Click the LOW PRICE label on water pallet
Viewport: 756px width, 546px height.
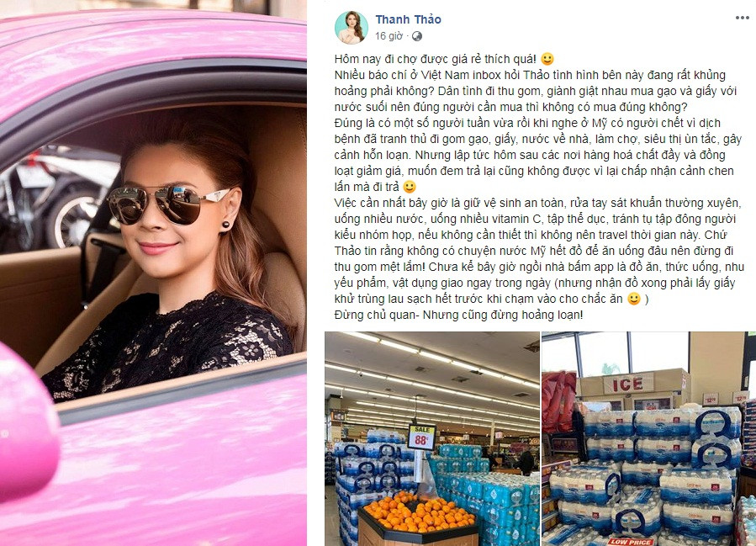[630, 542]
